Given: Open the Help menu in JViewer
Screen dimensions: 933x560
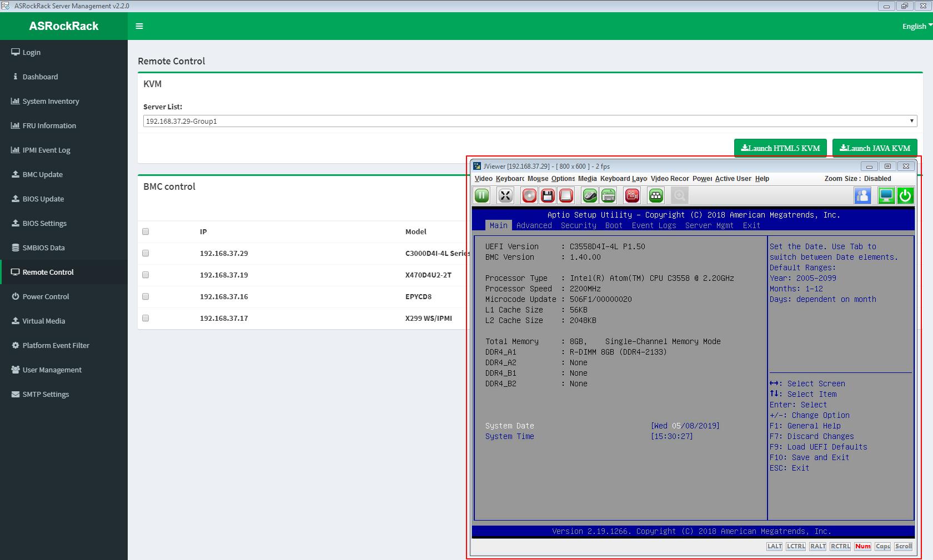Looking at the screenshot, I should click(x=762, y=179).
